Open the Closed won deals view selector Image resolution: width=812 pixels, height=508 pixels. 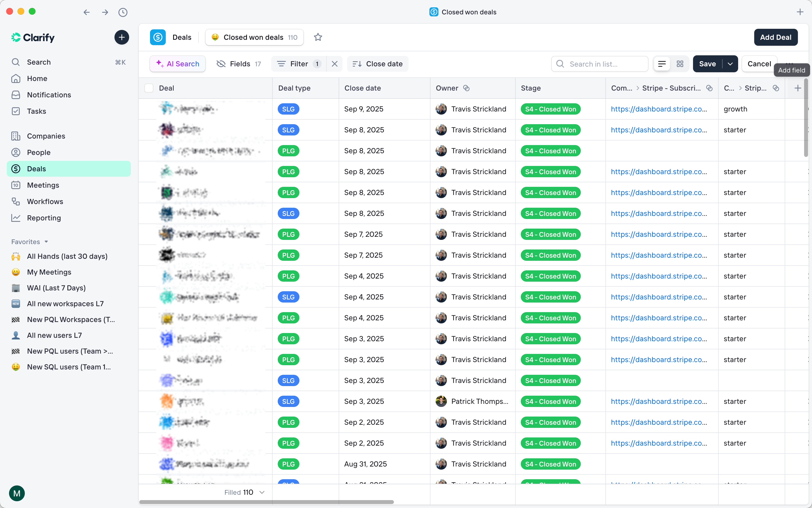point(254,37)
